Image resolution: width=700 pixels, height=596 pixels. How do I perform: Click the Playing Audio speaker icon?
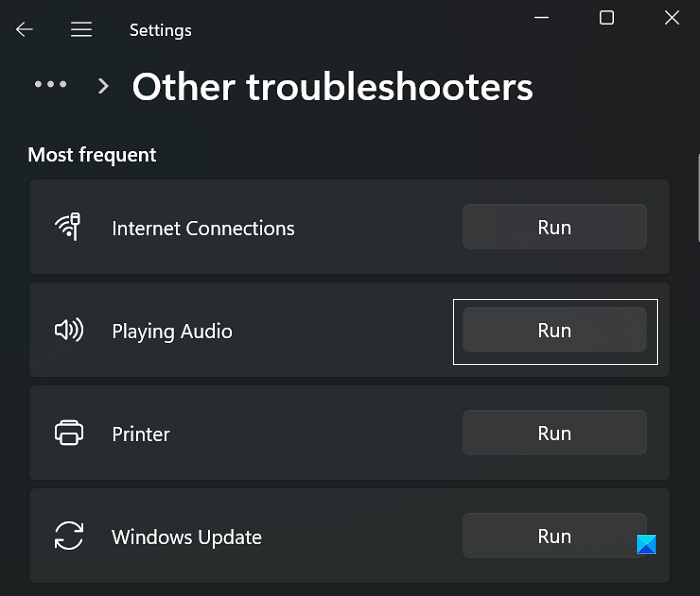click(x=68, y=331)
